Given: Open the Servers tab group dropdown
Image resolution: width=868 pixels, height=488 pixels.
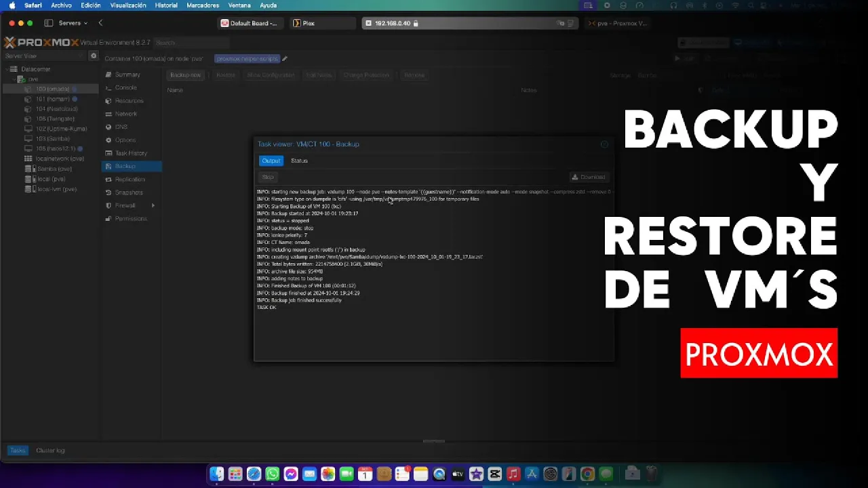Looking at the screenshot, I should tap(73, 23).
